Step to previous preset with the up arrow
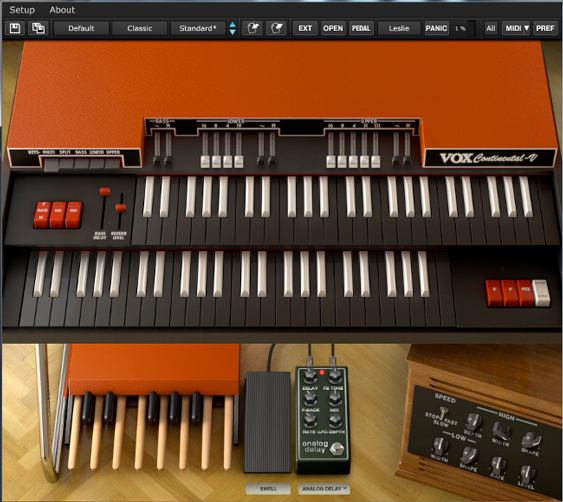This screenshot has width=563, height=502. 232,24
